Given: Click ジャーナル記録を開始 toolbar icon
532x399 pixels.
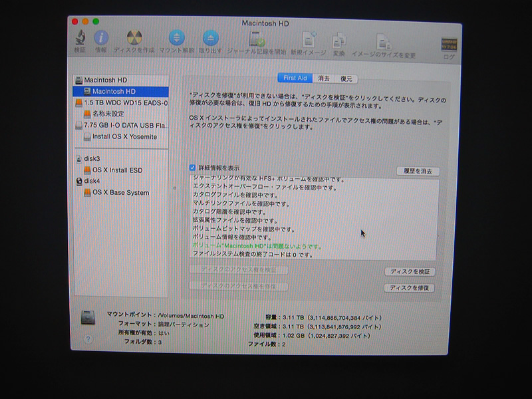Looking at the screenshot, I should pyautogui.click(x=256, y=39).
